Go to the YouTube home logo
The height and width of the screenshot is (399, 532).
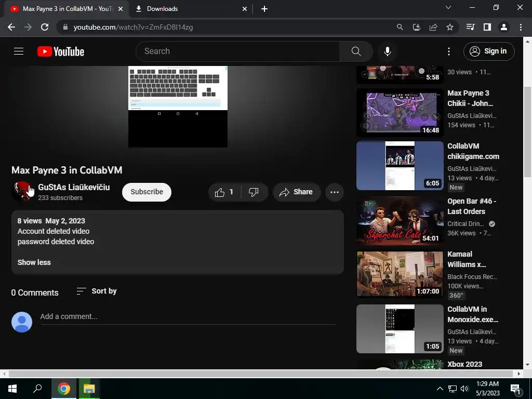point(61,51)
